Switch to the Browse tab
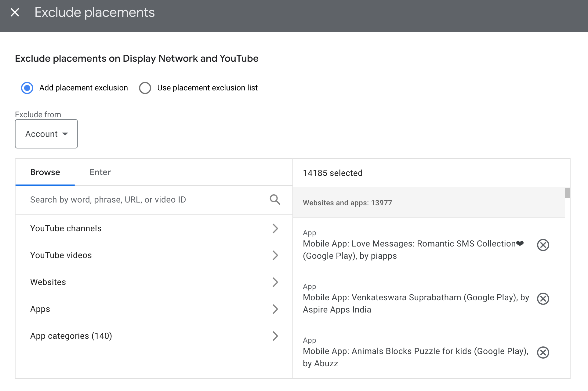Screen dimensions: 588x391 [45, 172]
